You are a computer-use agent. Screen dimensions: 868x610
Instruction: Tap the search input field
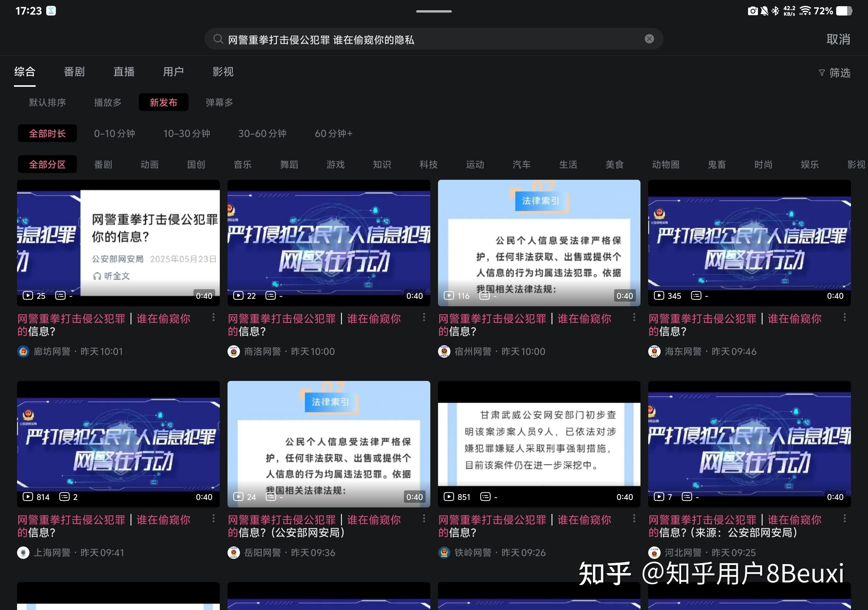click(x=434, y=39)
